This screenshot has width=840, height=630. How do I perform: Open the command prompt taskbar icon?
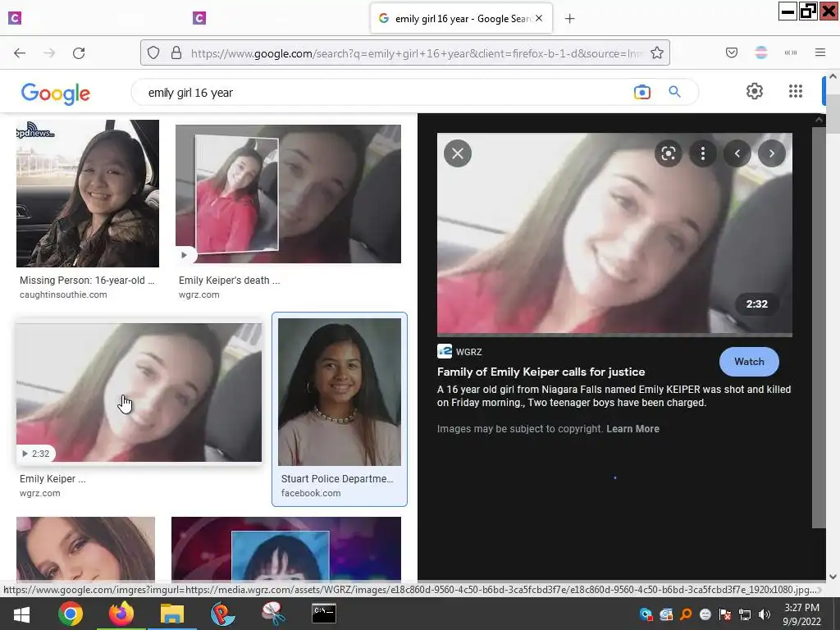[324, 614]
